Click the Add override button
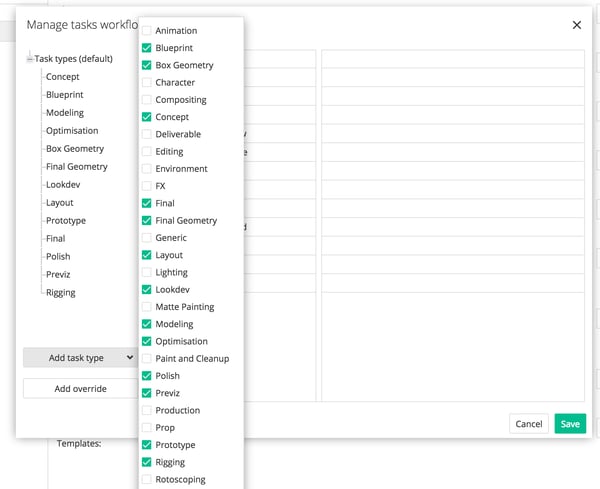This screenshot has height=489, width=600. click(79, 388)
